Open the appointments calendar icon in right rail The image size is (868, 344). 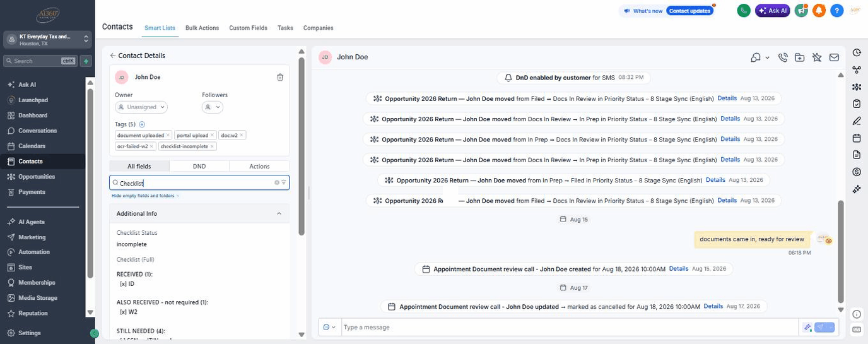pyautogui.click(x=857, y=138)
